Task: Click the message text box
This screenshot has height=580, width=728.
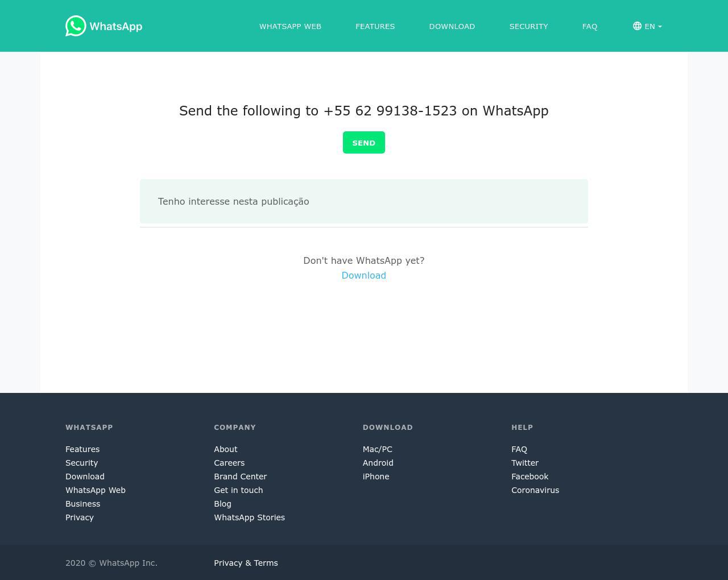Action: [363, 201]
